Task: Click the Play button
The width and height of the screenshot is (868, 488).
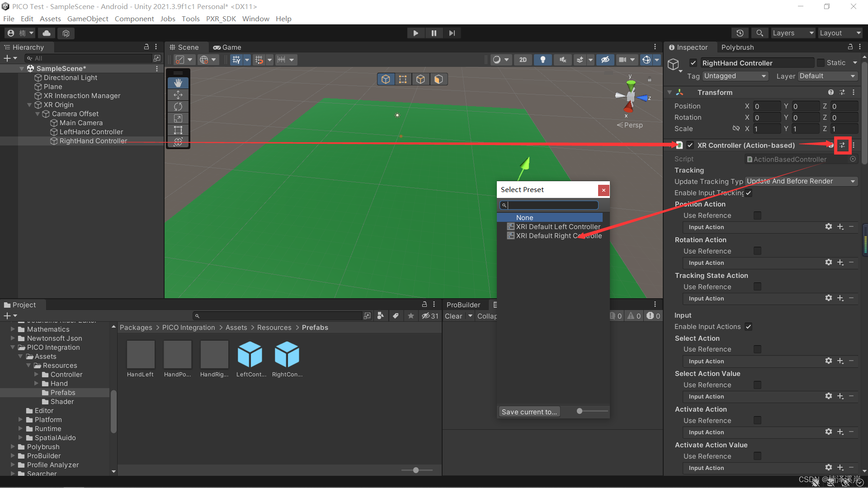Action: [415, 33]
